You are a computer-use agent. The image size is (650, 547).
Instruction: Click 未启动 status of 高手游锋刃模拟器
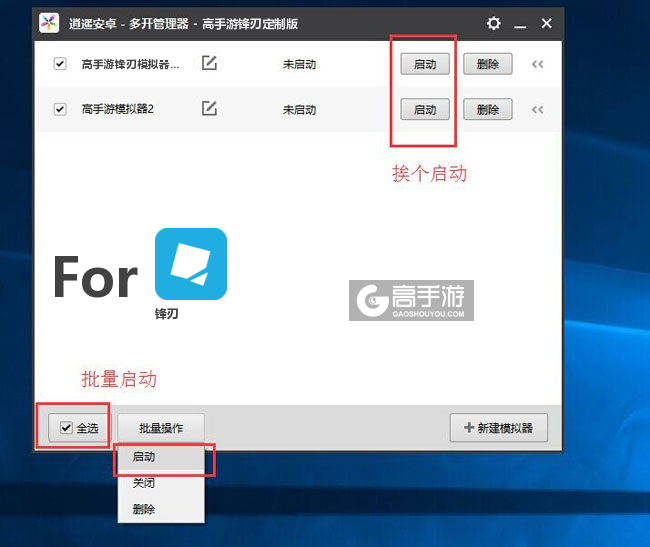click(299, 64)
